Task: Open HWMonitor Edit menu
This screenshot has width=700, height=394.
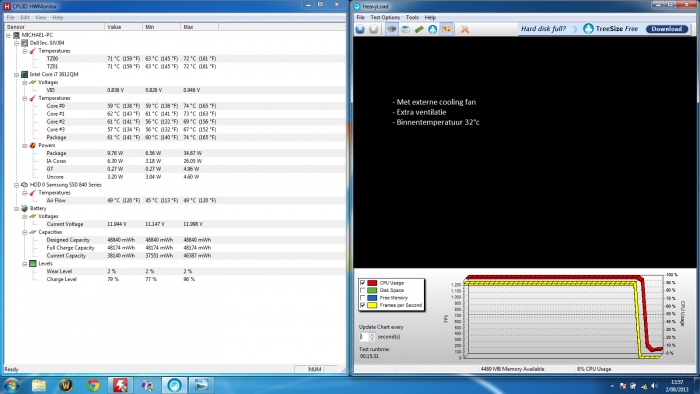Action: [x=25, y=17]
